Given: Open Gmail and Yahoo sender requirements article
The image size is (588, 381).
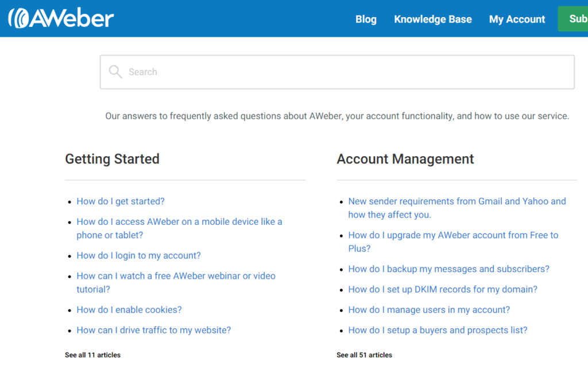Looking at the screenshot, I should coord(457,208).
